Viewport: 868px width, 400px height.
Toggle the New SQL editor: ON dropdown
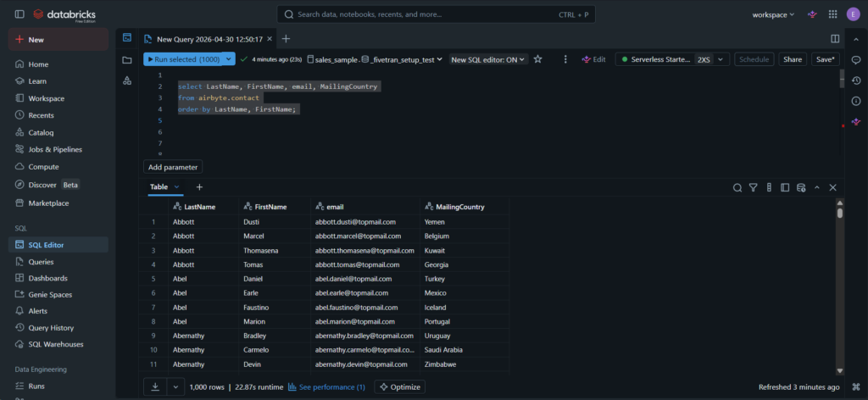click(488, 59)
